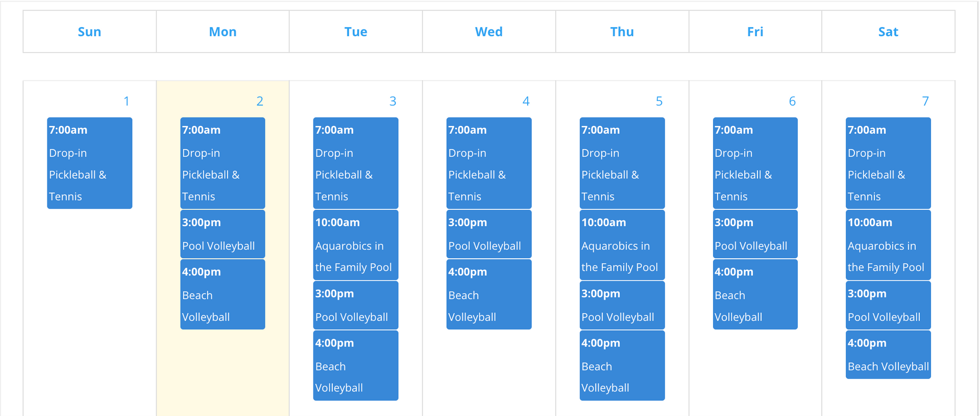Open Saturday's 4:00pm Beach Volleyball event
Viewport: 980px width, 416px height.
pos(888,355)
